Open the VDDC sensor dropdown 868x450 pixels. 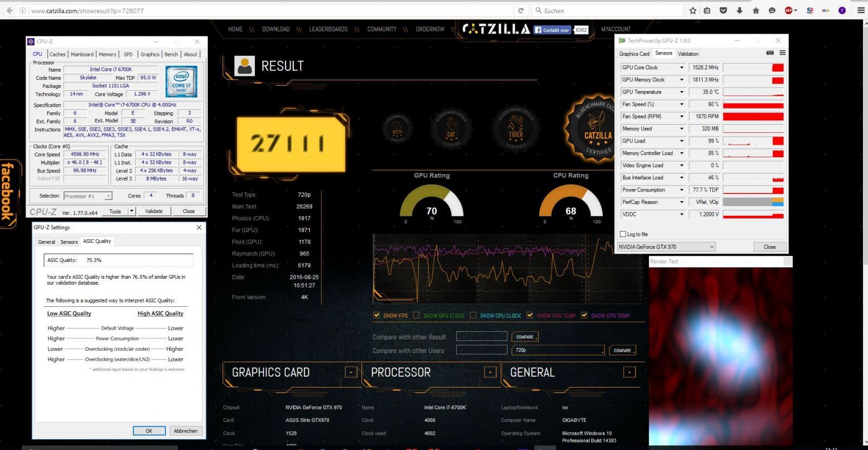tap(681, 214)
